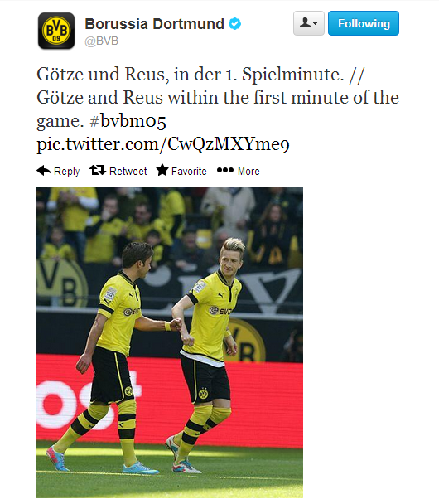Viewport: 439px width, 504px height.
Task: Click the red advertising board in photo
Action: [170, 401]
